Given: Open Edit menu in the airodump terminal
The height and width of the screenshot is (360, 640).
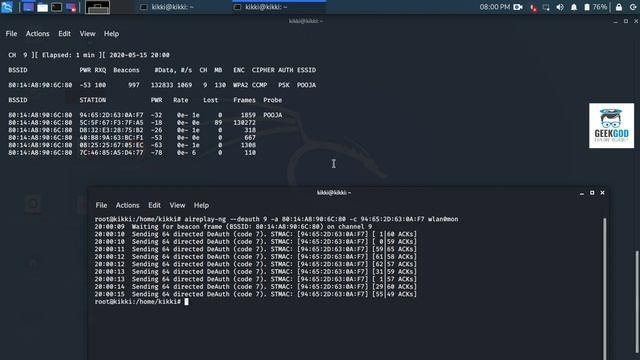Looking at the screenshot, I should point(64,34).
